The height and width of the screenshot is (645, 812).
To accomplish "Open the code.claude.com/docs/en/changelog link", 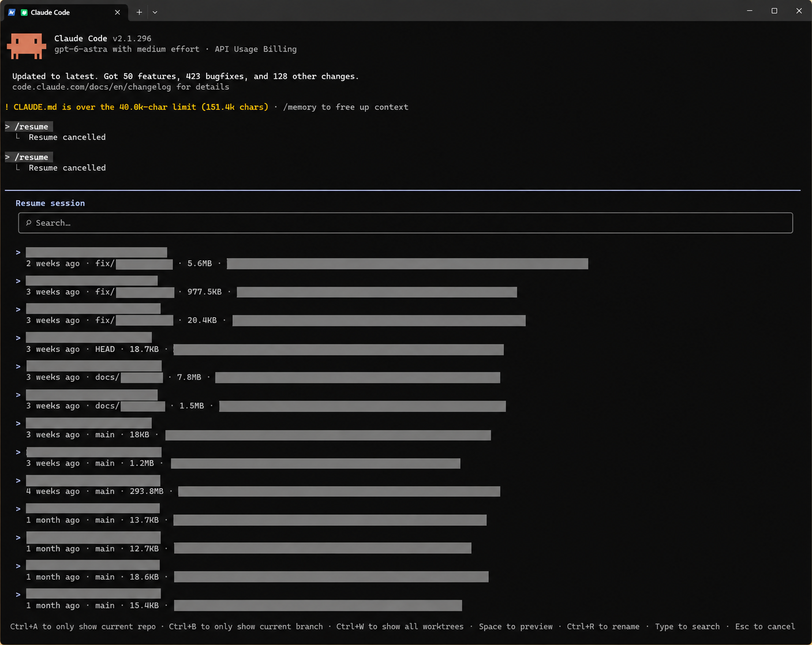I will click(92, 87).
